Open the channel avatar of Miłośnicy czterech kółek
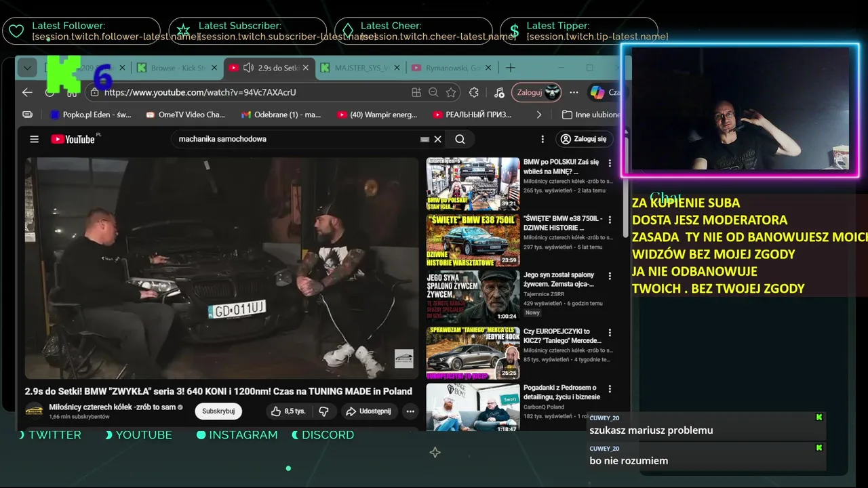This screenshot has width=868, height=488. coord(35,411)
